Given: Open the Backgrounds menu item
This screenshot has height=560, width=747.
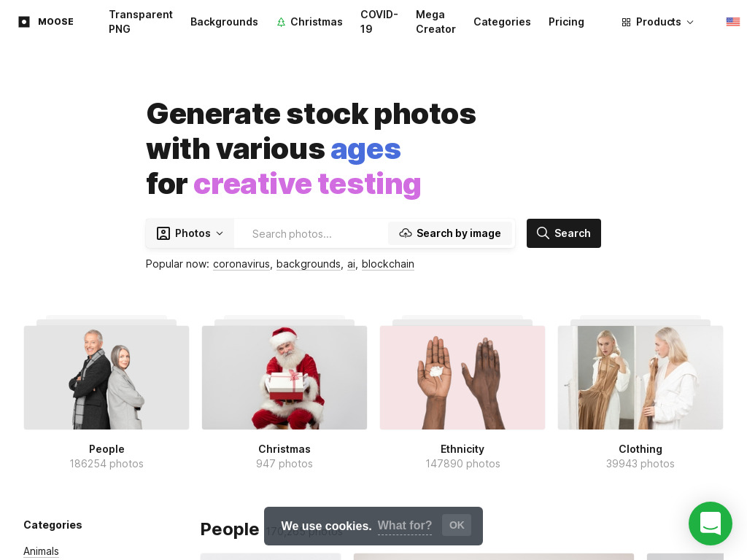Looking at the screenshot, I should [224, 22].
